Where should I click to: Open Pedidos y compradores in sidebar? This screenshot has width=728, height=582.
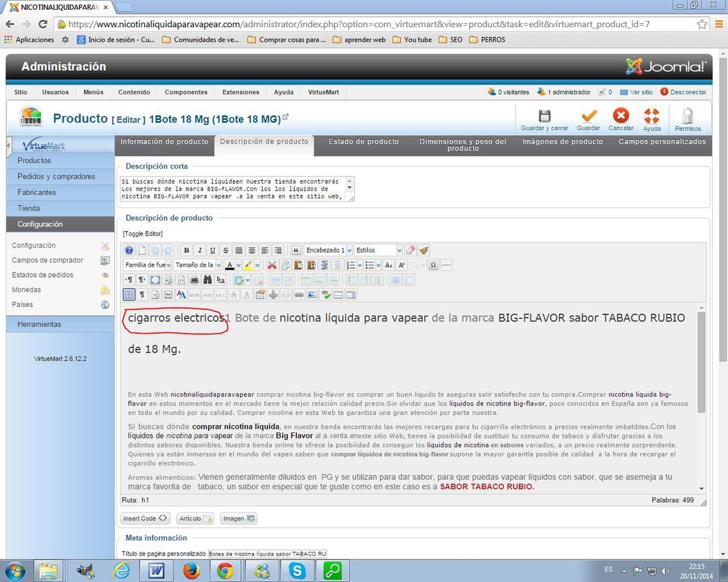[56, 177]
